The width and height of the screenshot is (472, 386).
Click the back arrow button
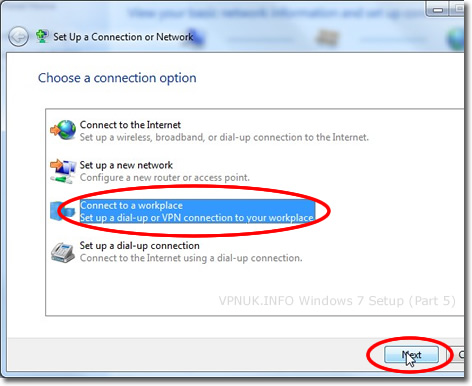pos(18,37)
